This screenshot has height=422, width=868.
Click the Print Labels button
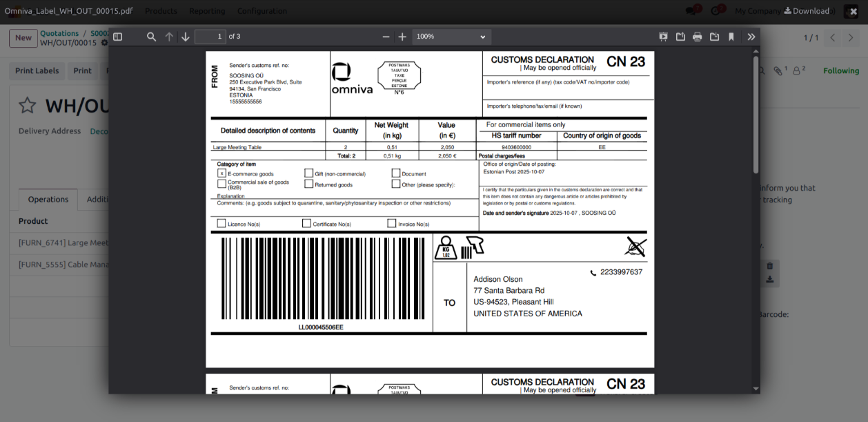tap(37, 70)
